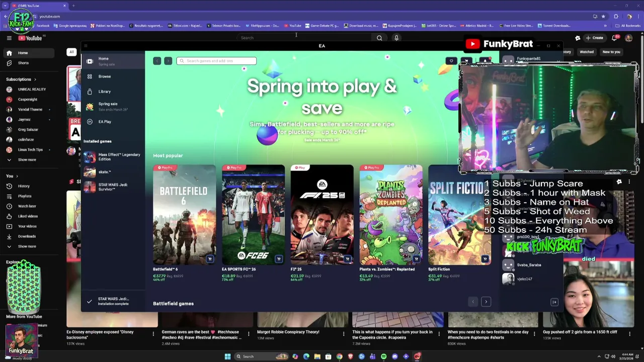This screenshot has height=362, width=644.
Task: Open All Bookmarks folder
Action: coord(627,26)
